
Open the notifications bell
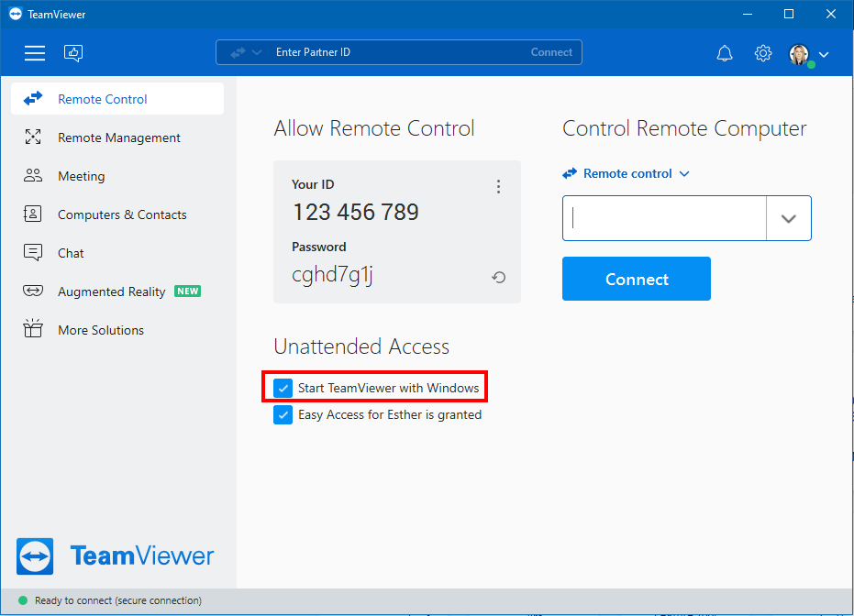tap(725, 53)
